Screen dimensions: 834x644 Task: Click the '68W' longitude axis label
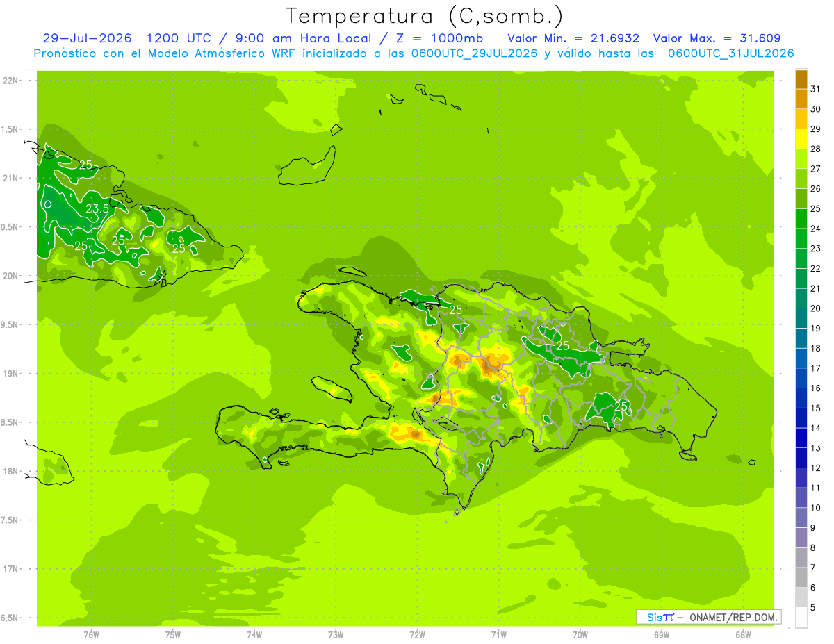click(x=742, y=635)
